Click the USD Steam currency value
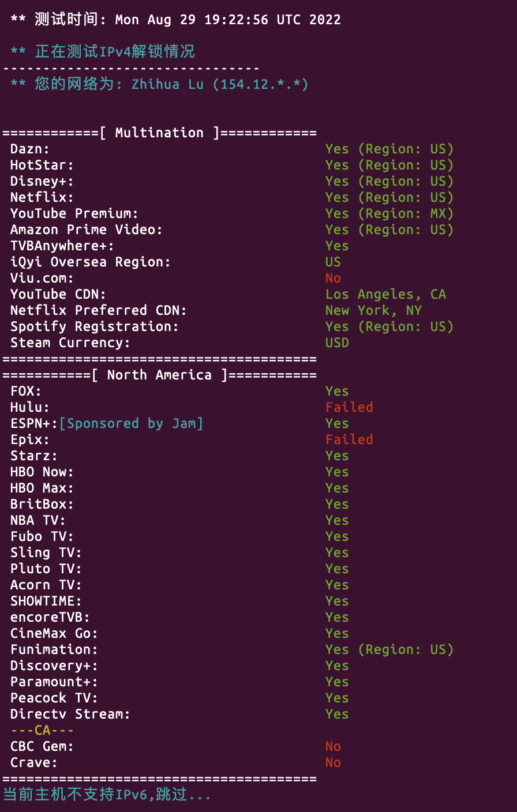 pos(337,343)
